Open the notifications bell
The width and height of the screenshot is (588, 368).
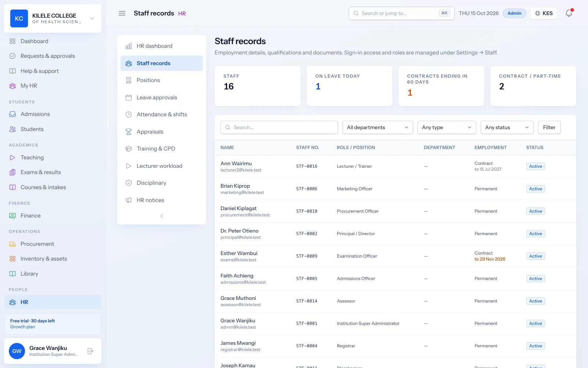[569, 13]
